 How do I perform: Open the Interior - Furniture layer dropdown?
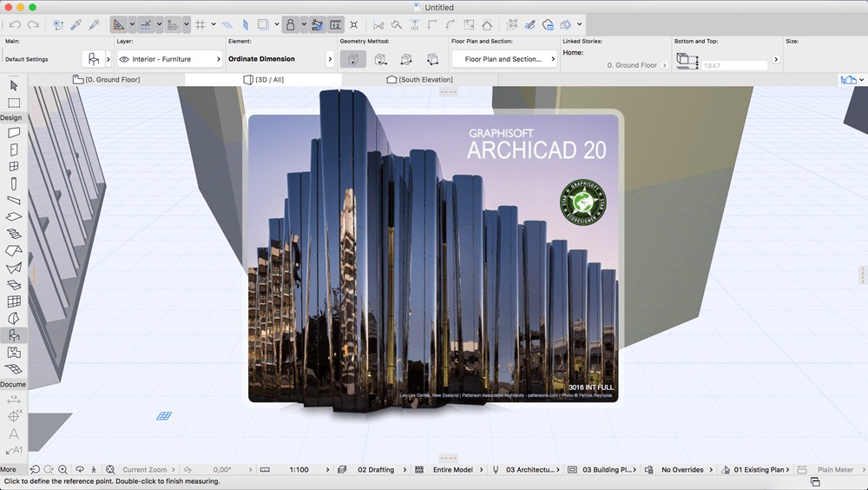(x=170, y=59)
